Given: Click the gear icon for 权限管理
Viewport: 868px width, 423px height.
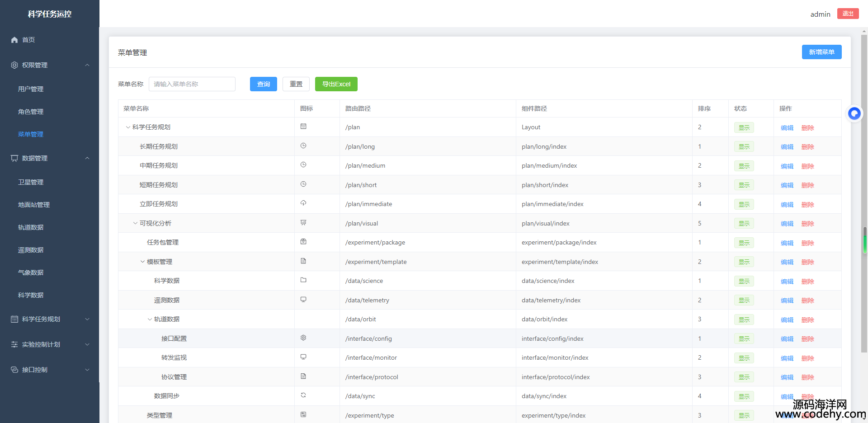Looking at the screenshot, I should click(14, 65).
